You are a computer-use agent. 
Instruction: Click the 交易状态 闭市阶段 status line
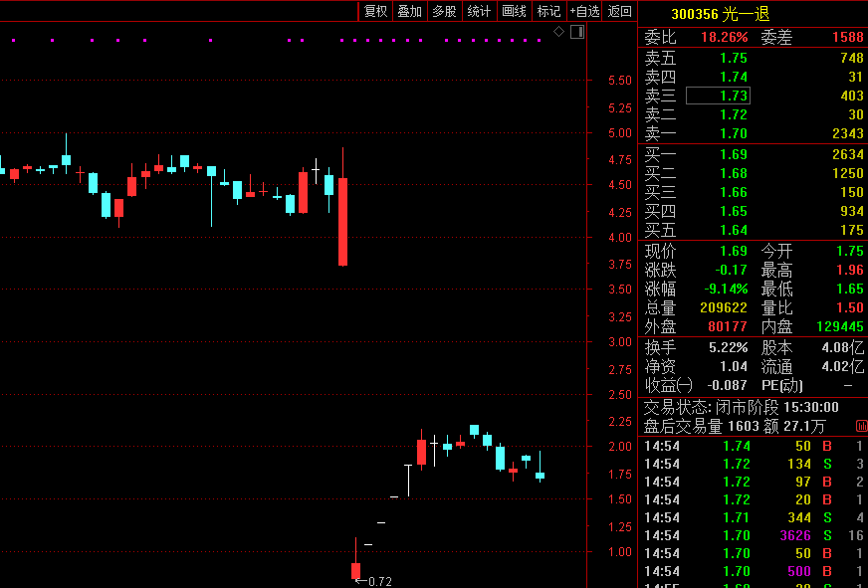coord(742,407)
